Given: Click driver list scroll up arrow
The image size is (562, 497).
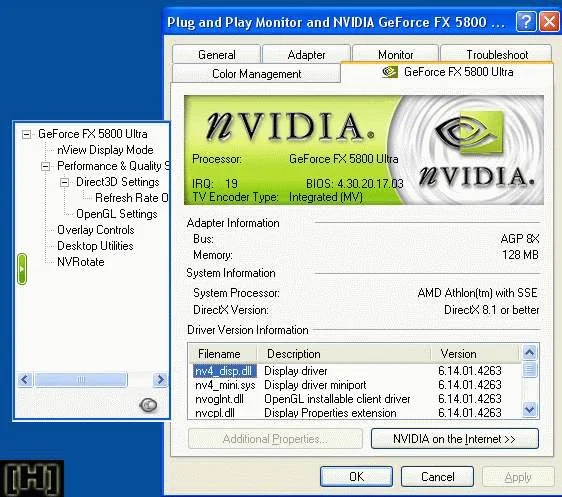Looking at the screenshot, I should (x=530, y=353).
